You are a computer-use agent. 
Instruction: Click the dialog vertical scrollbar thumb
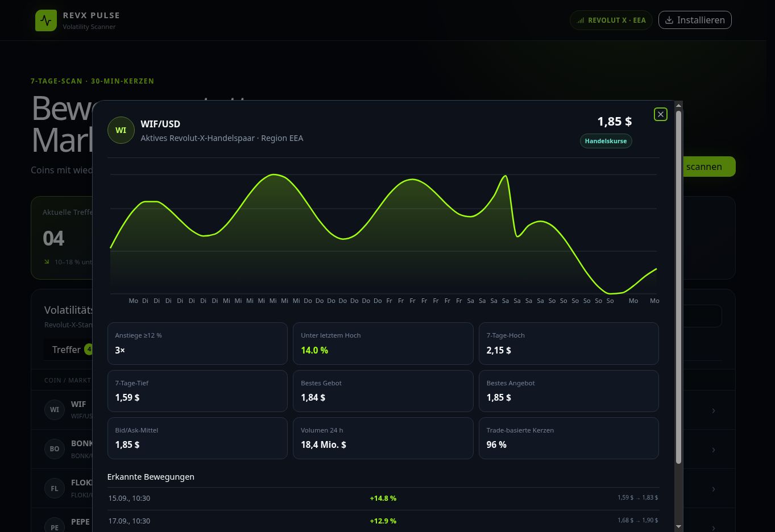pos(678,287)
